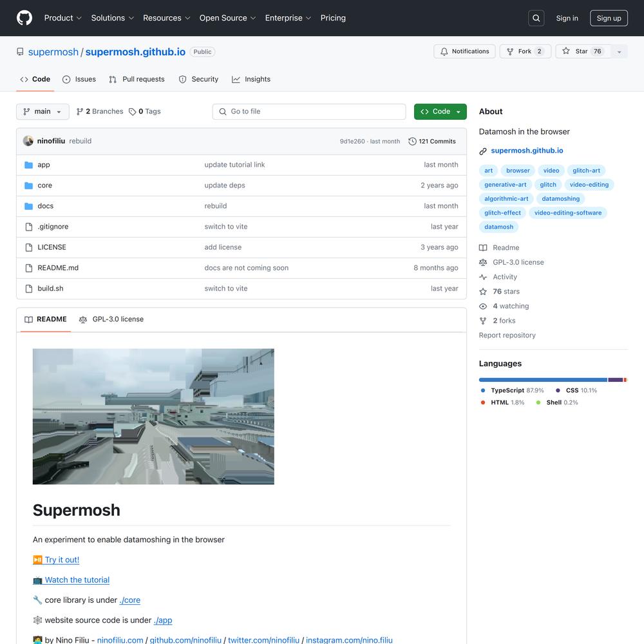Open the ./app link in README
Image resolution: width=644 pixels, height=644 pixels.
[x=163, y=620]
